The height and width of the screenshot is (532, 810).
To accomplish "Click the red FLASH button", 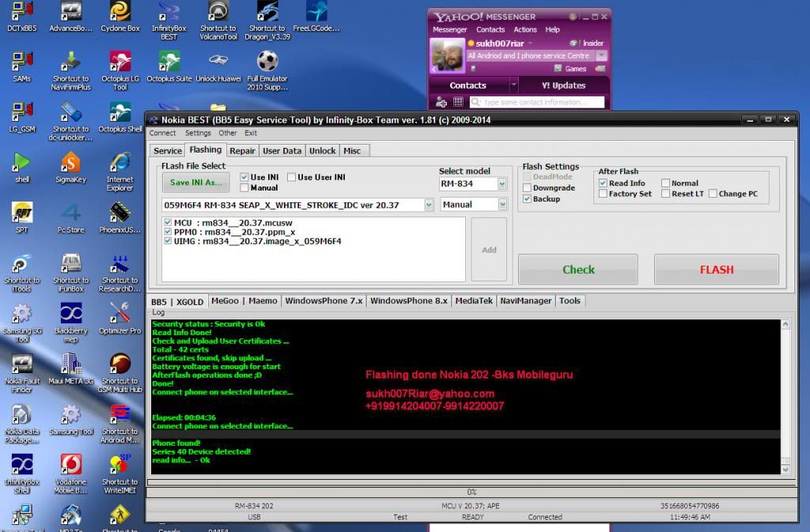I will coord(717,270).
